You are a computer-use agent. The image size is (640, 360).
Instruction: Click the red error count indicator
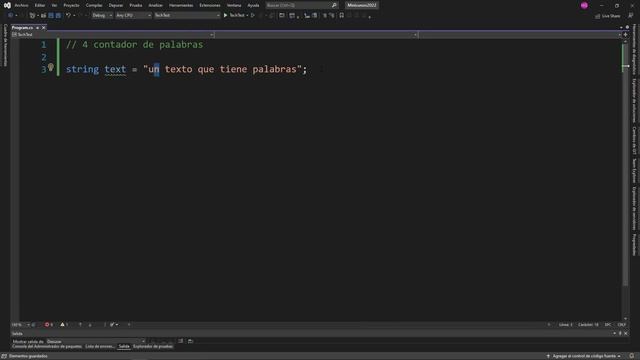click(49, 325)
